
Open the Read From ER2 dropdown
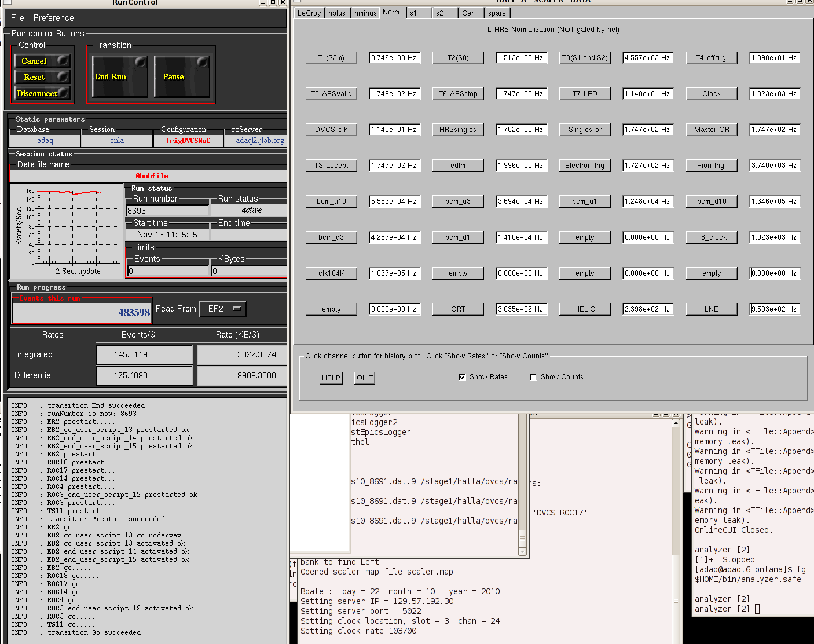click(x=223, y=309)
